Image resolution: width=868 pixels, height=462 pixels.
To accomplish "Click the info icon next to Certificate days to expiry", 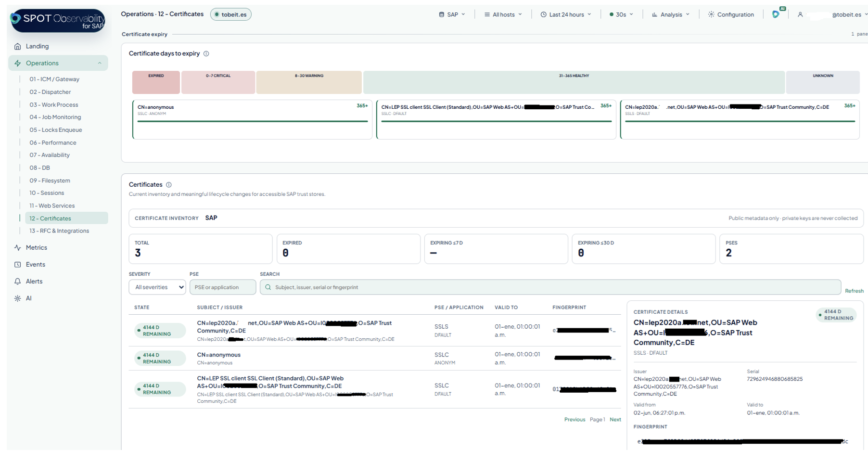I will (206, 53).
